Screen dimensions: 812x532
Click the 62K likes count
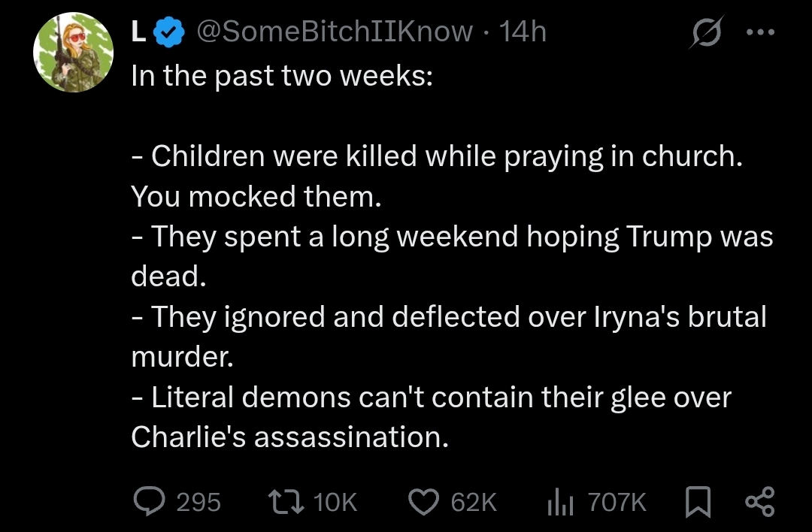pyautogui.click(x=474, y=501)
